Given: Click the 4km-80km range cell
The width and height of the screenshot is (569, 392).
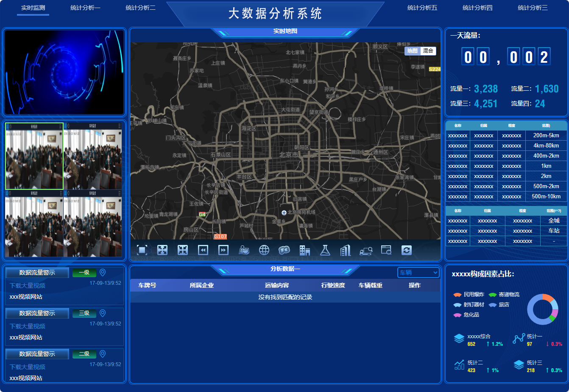Looking at the screenshot, I should (x=546, y=146).
